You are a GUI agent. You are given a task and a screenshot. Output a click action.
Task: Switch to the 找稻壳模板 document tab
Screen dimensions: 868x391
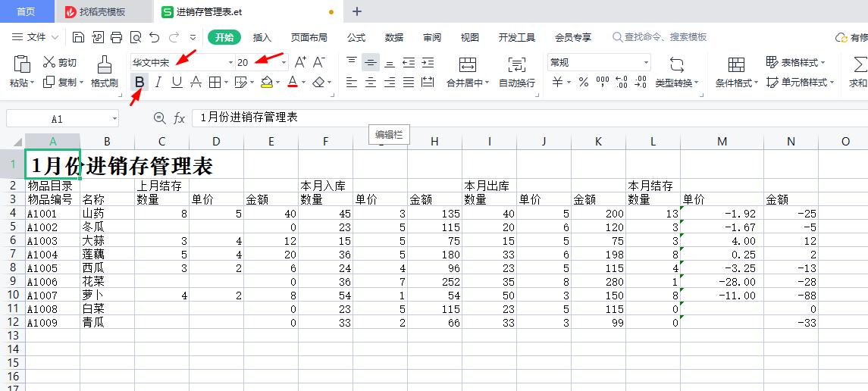pos(103,11)
